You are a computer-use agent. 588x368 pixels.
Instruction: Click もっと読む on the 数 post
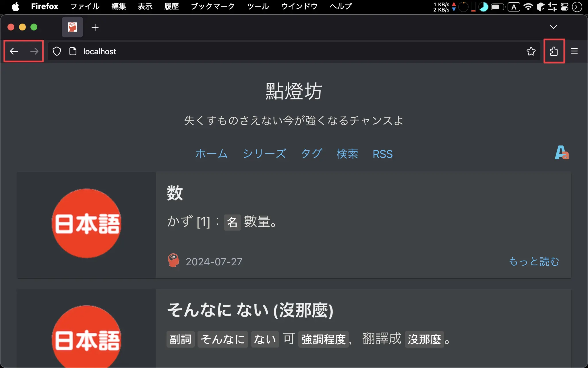(x=534, y=262)
